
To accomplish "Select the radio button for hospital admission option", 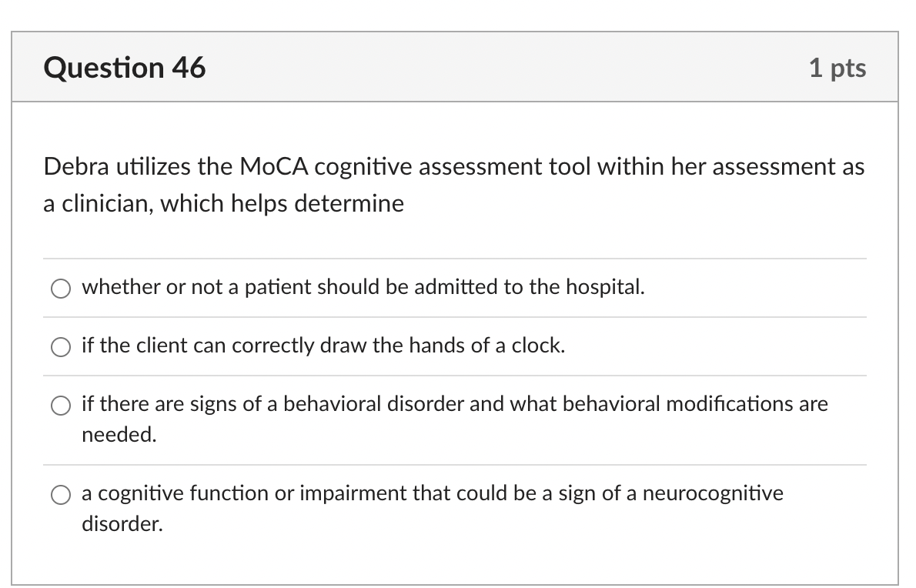I will pos(60,289).
